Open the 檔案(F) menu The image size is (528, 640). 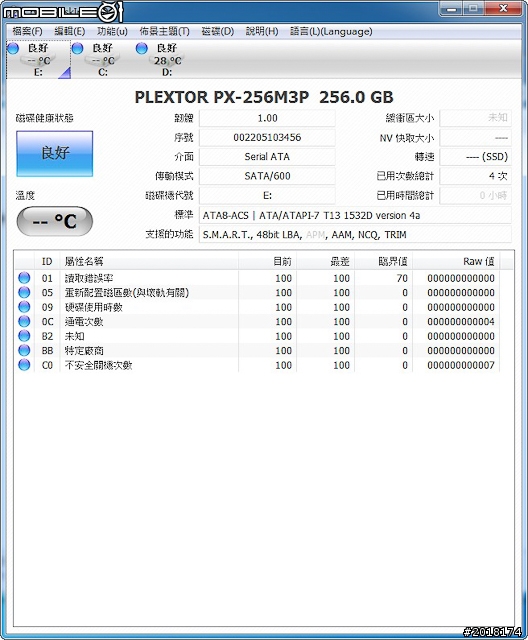coord(27,31)
